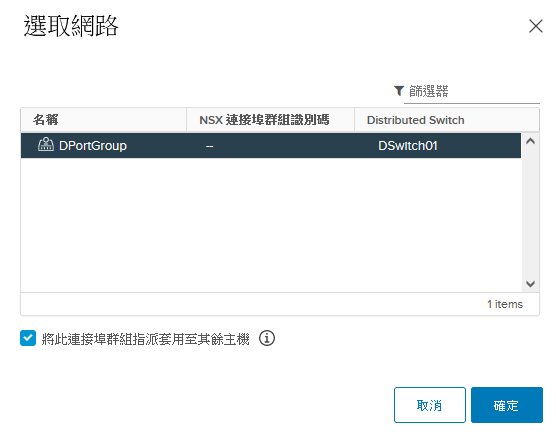Click the scroll up arrow in list
This screenshot has height=434, width=556.
click(x=530, y=141)
